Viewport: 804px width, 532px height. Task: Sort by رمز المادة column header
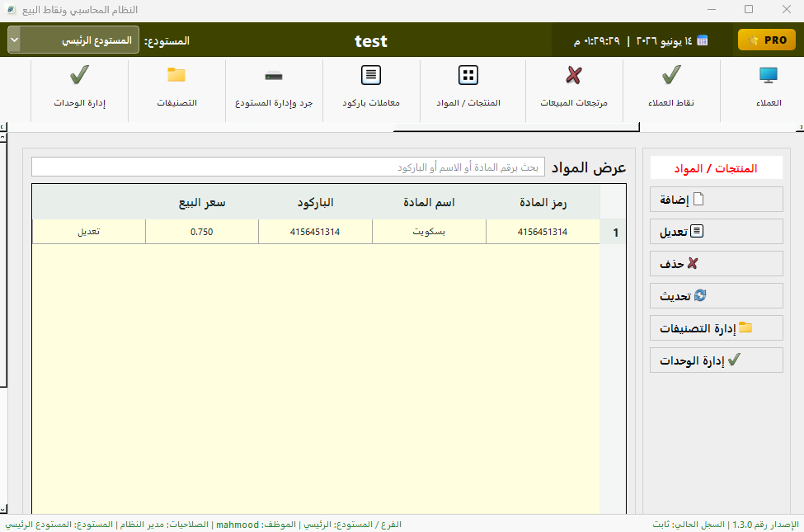point(543,203)
